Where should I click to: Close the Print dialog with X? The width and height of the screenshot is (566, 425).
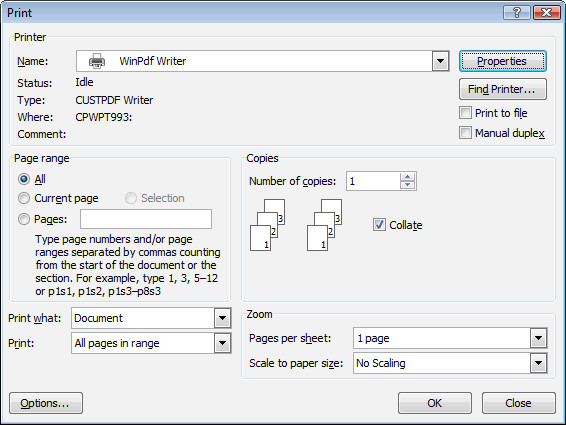tap(547, 13)
